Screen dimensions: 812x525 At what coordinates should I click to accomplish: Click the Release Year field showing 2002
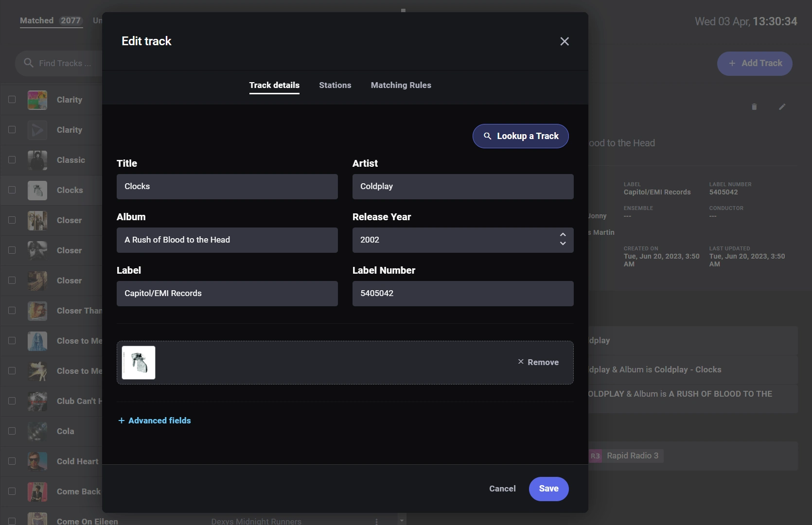[x=463, y=240]
